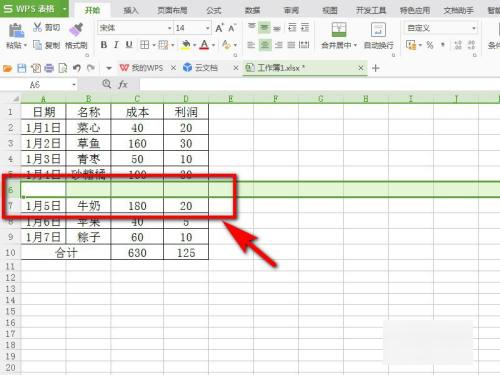Screen dimensions: 500x375
Task: Click the save disk icon
Action: click(22, 68)
